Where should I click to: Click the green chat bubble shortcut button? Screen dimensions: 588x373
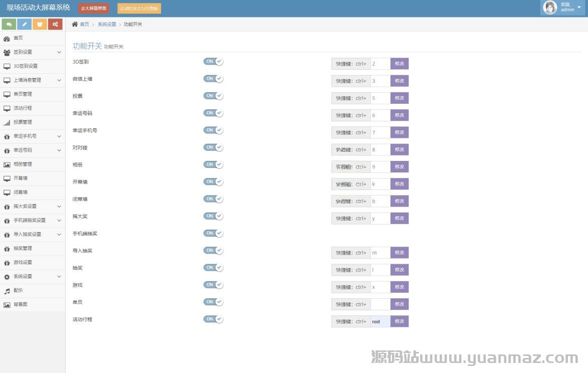point(9,24)
